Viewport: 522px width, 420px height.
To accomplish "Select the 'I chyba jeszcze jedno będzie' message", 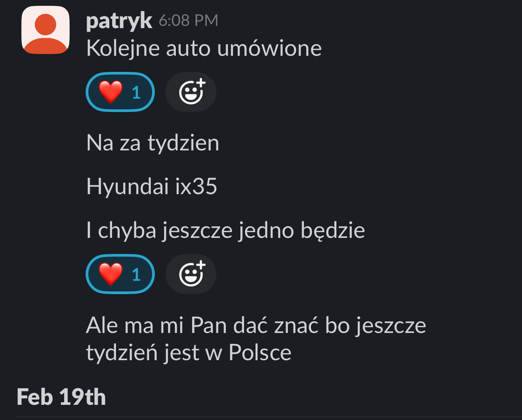I will [226, 230].
